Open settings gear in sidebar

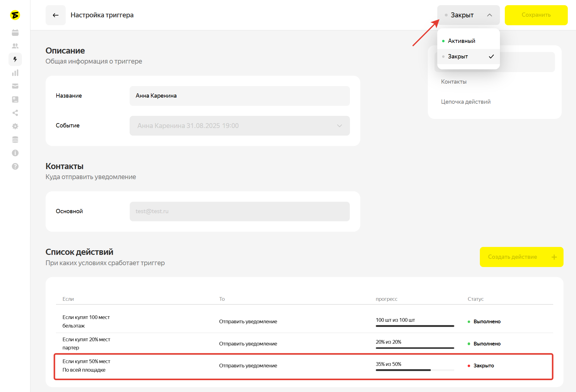coord(15,126)
